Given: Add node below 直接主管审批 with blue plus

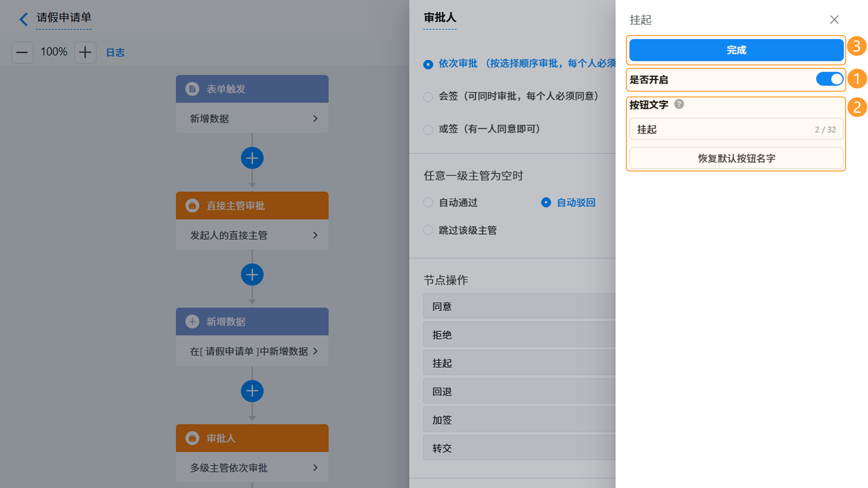Looking at the screenshot, I should [252, 274].
